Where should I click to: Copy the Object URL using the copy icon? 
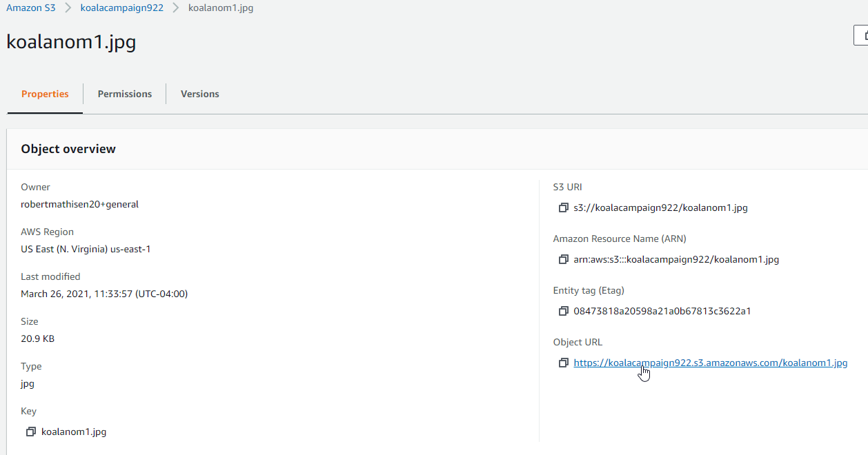click(563, 362)
